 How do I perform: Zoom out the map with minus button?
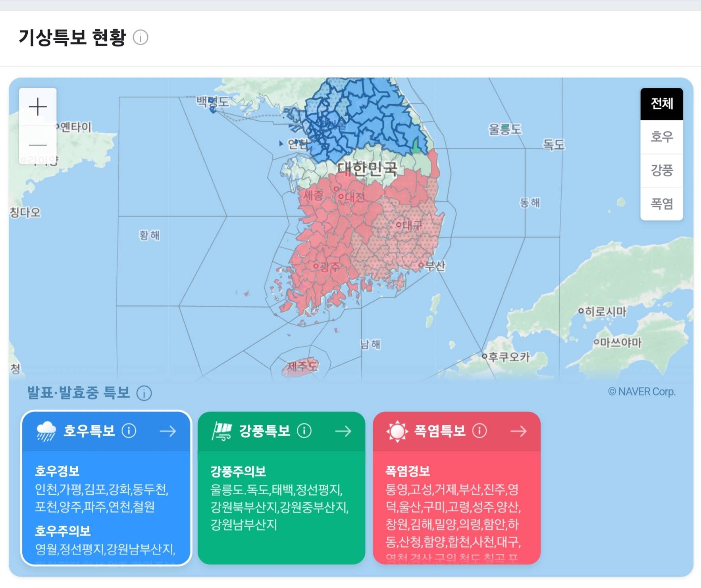[38, 145]
